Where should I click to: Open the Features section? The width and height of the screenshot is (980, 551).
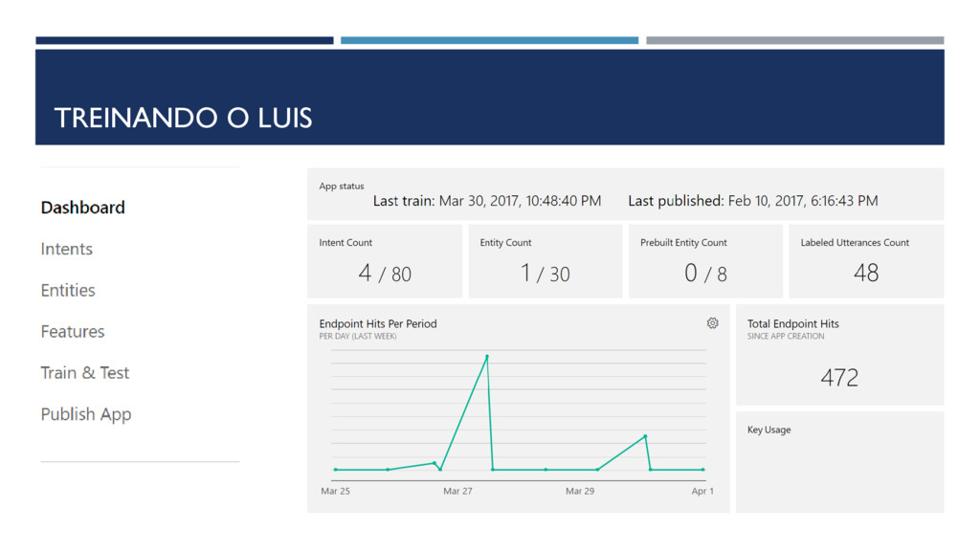pos(73,331)
